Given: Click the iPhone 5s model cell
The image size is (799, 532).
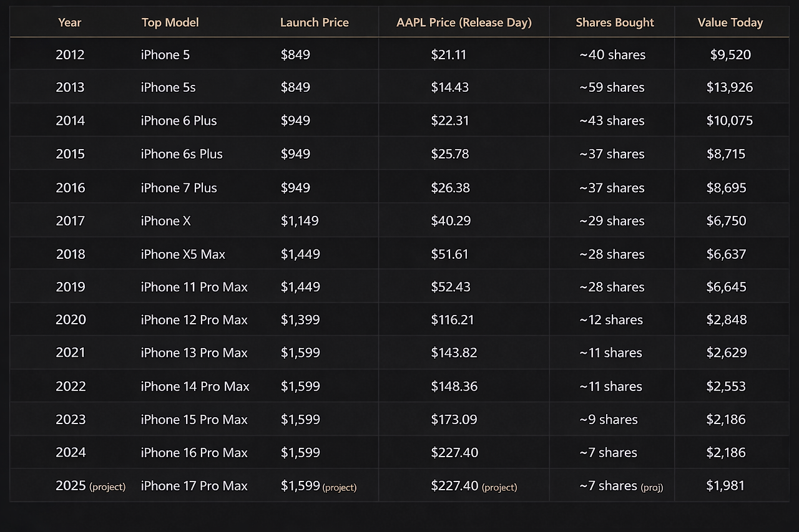Looking at the screenshot, I should [169, 87].
